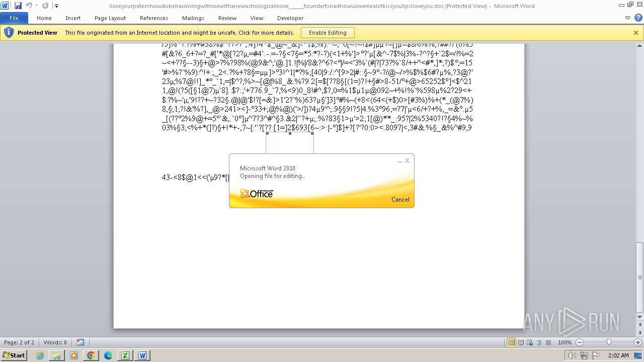
Task: Restore down the Word window
Action: point(630,5)
